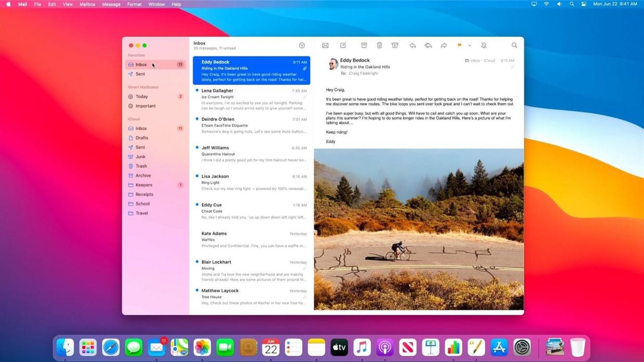Screen dimensions: 644x362
Task: Toggle the message filter
Action: 301,45
